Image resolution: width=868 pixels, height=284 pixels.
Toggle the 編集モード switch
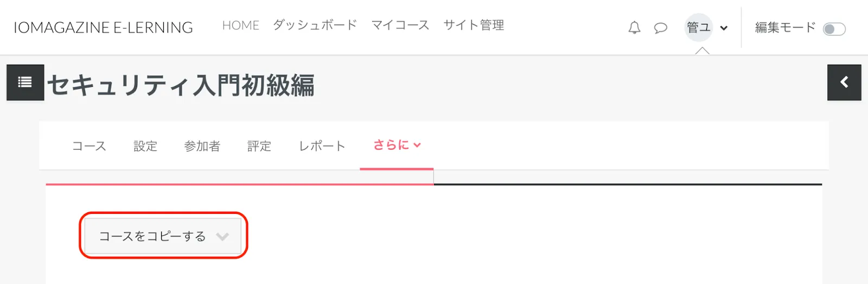pyautogui.click(x=834, y=29)
